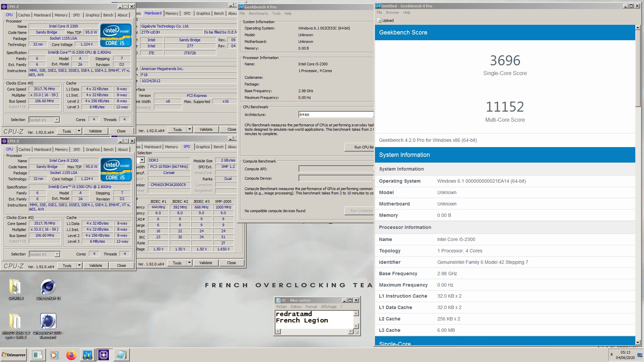Click Close button in lower CPU-Z window
Viewport: 644px width, 362px height.
pos(121,265)
